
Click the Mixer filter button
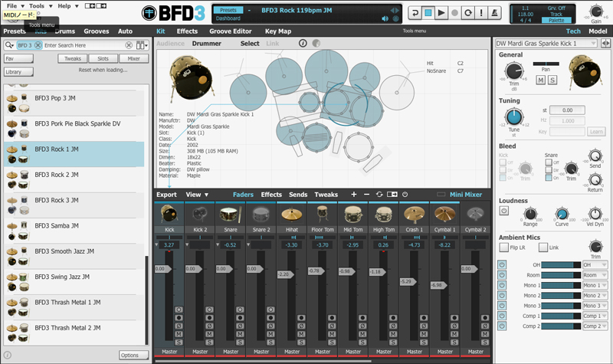click(133, 59)
